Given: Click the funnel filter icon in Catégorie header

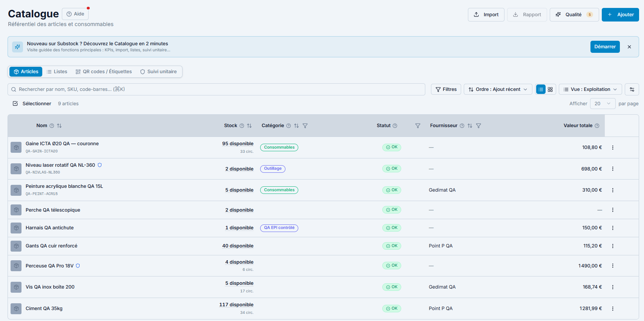Looking at the screenshot, I should point(305,126).
